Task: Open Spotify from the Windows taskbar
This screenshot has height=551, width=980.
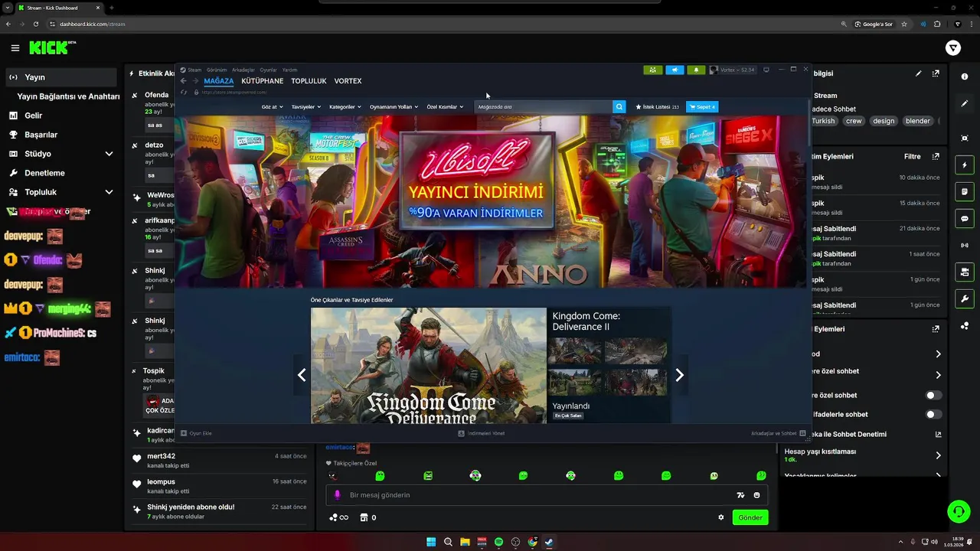Action: click(498, 542)
